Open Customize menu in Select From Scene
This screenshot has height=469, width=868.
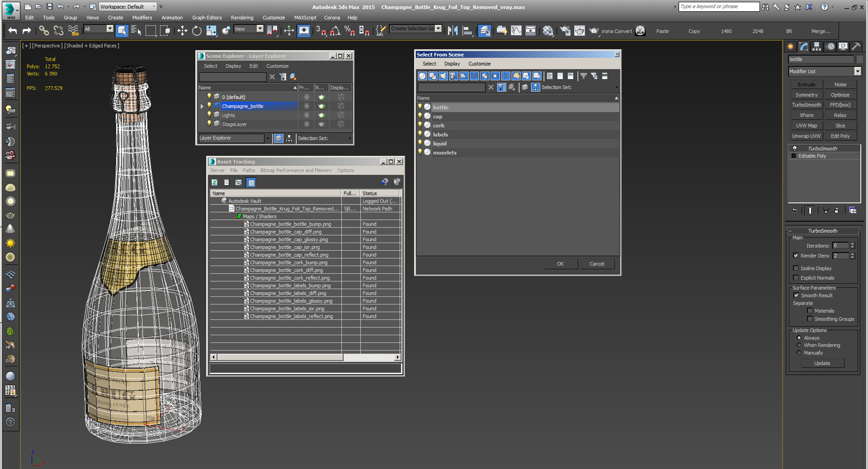(479, 64)
